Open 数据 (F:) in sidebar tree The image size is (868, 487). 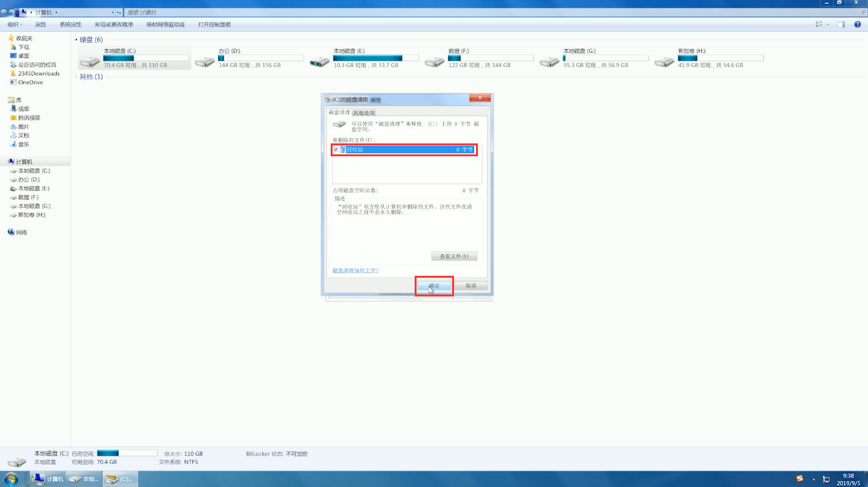coord(24,197)
